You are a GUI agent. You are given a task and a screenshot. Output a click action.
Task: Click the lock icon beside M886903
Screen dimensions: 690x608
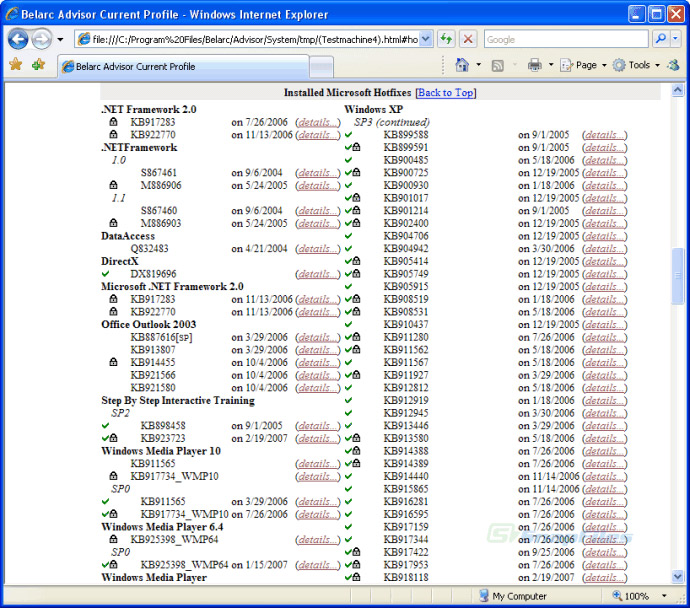(x=114, y=223)
